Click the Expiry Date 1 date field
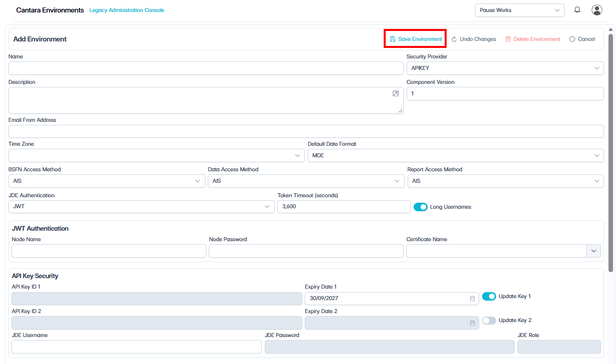The width and height of the screenshot is (616, 364). coord(391,299)
